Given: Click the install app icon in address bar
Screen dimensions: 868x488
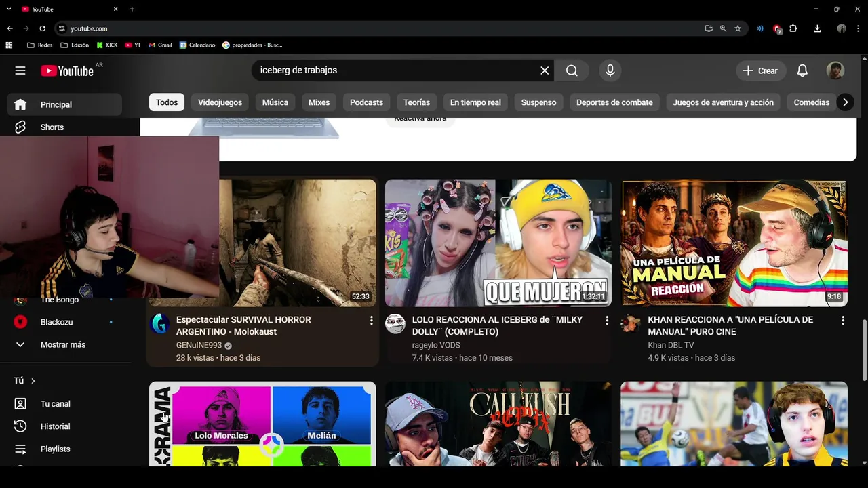Looking at the screenshot, I should [x=709, y=28].
